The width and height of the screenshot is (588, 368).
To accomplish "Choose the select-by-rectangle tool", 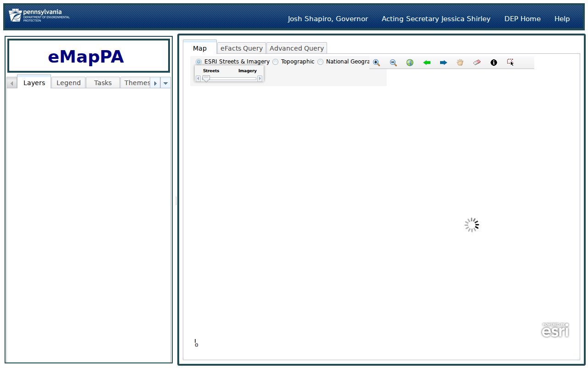I will (510, 63).
